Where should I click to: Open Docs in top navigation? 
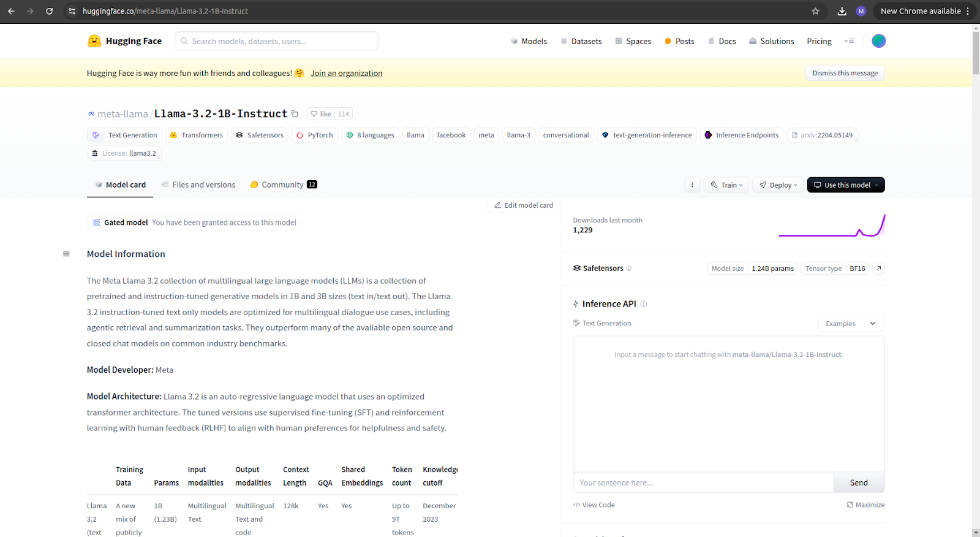(x=722, y=41)
